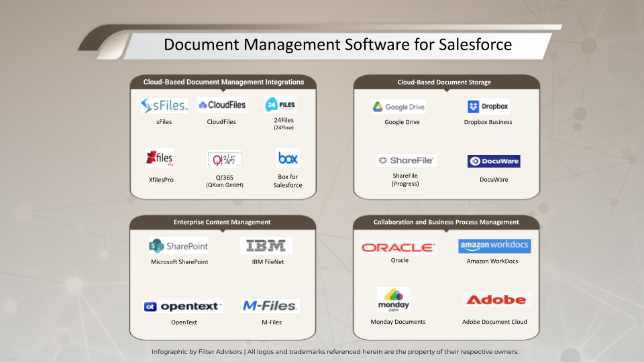Click the CloudFiles logo
The width and height of the screenshot is (644, 362).
(x=222, y=105)
